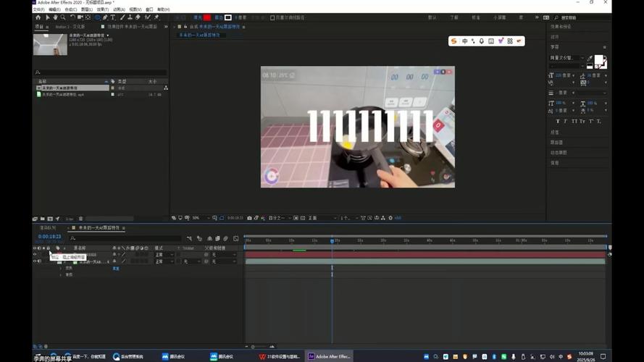The image size is (644, 362).
Task: Toggle visibility eye of the first layer
Action: coord(35,255)
